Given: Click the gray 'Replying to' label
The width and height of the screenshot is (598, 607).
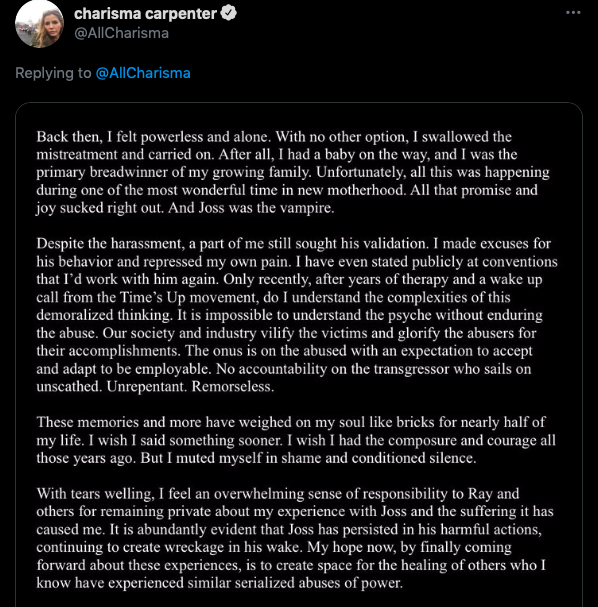Looking at the screenshot, I should click(53, 73).
